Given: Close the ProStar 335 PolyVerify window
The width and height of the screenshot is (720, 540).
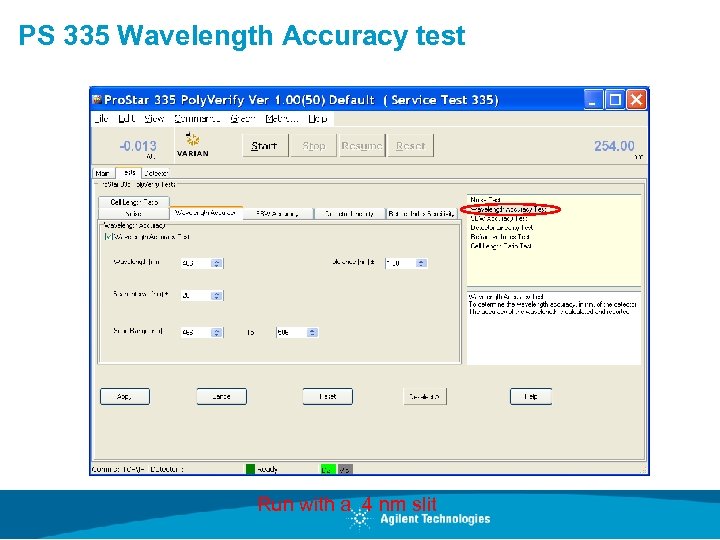Looking at the screenshot, I should [x=636, y=100].
